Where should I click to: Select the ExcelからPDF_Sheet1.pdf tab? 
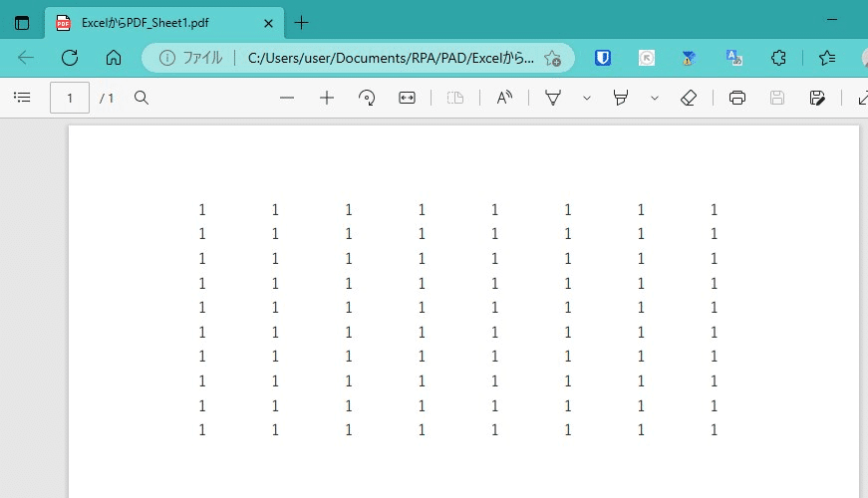[x=164, y=23]
